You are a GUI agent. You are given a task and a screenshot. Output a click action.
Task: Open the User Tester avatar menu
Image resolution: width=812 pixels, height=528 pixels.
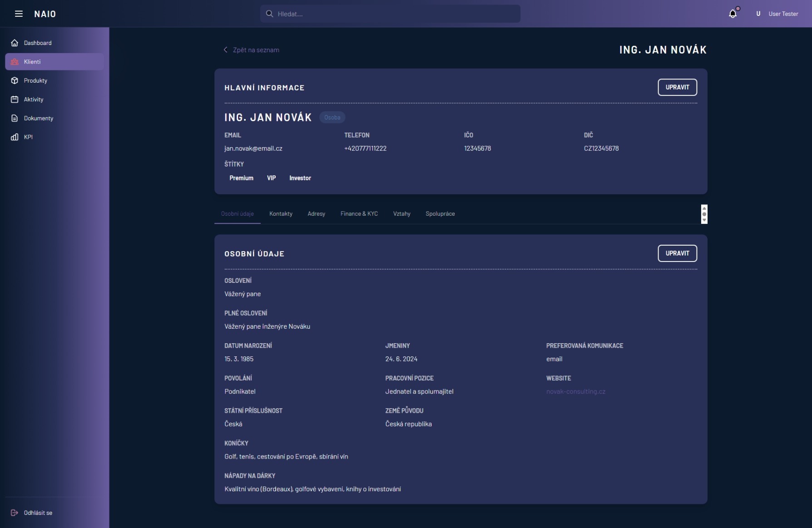(x=758, y=14)
